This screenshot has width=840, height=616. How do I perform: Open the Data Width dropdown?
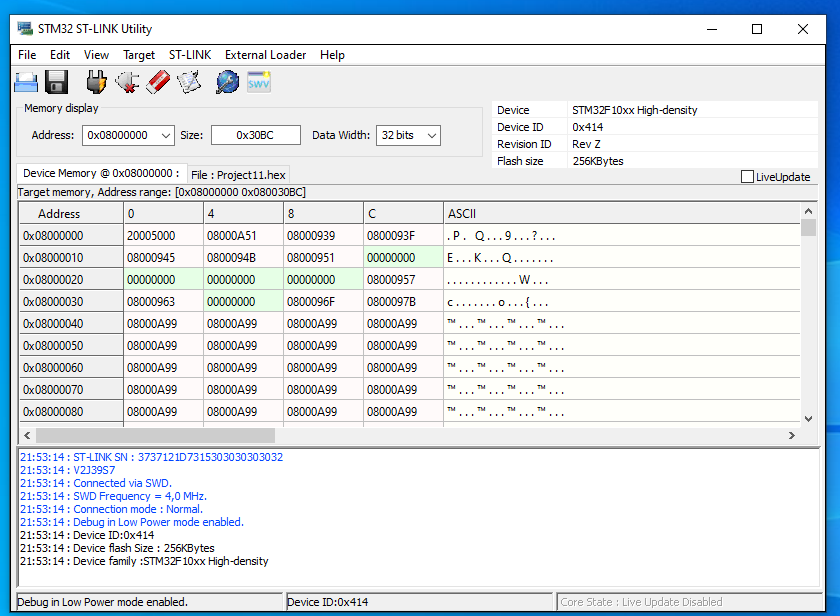pos(431,135)
